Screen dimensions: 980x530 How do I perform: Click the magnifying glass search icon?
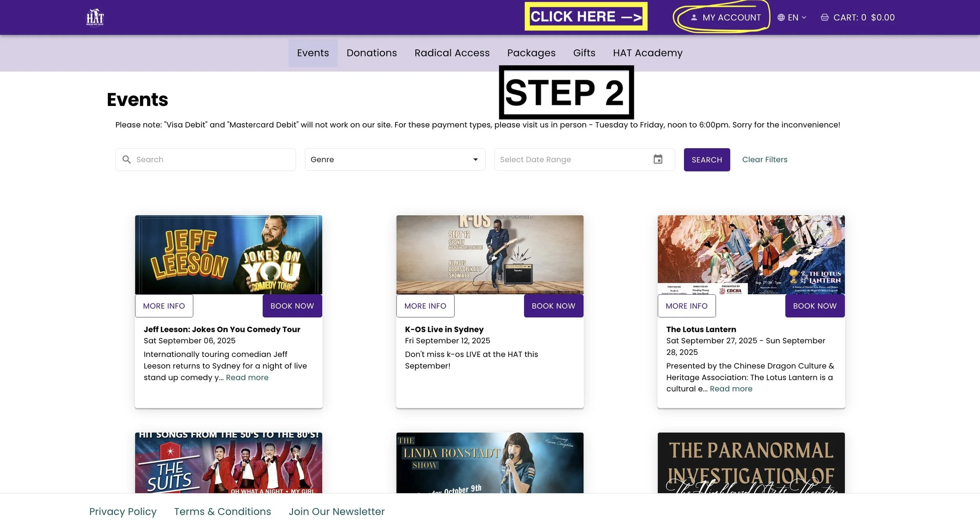click(126, 160)
